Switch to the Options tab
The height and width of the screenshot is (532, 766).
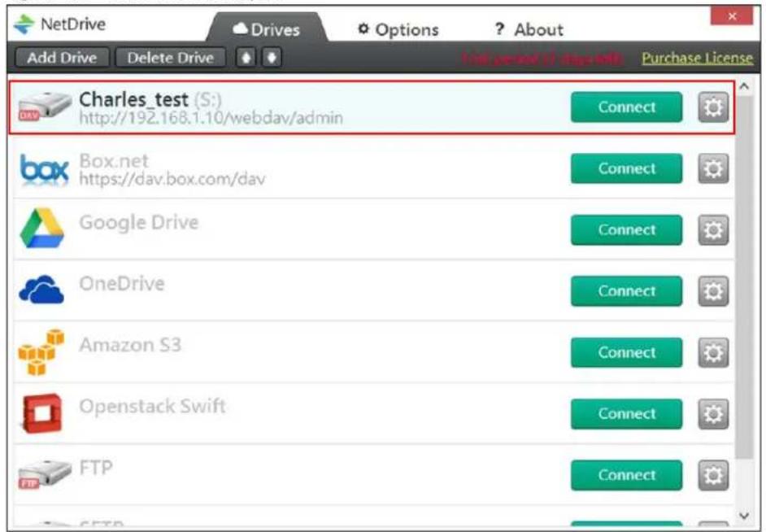coord(398,30)
